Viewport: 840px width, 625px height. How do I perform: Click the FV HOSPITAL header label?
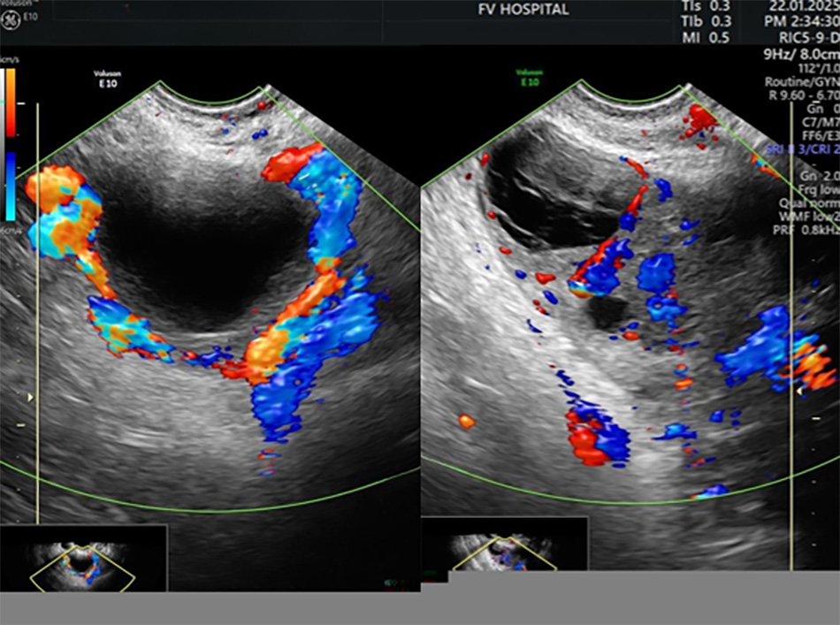pos(524,11)
